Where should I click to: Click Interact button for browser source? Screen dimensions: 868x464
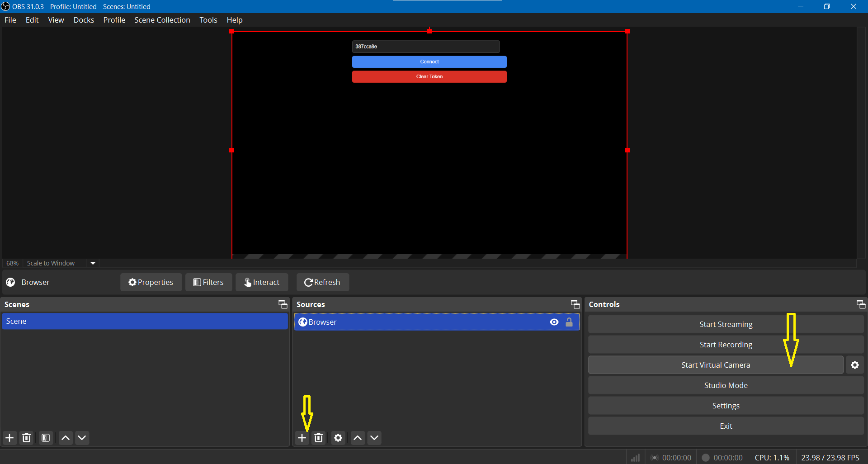click(262, 282)
